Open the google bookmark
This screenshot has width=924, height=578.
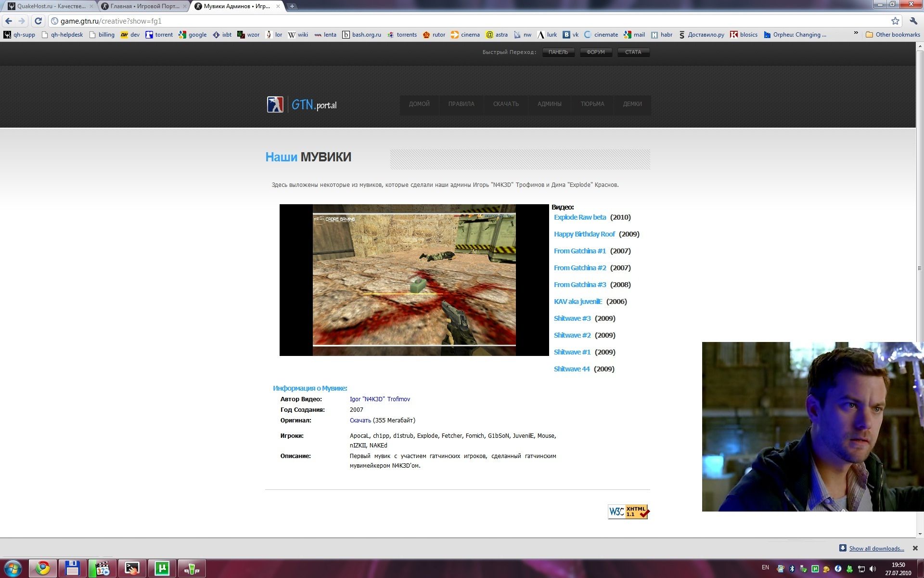pos(192,35)
